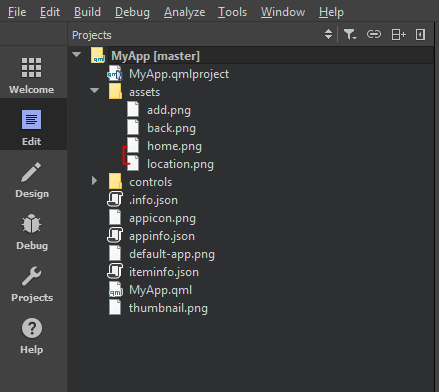Open the Tools menu

[x=232, y=12]
